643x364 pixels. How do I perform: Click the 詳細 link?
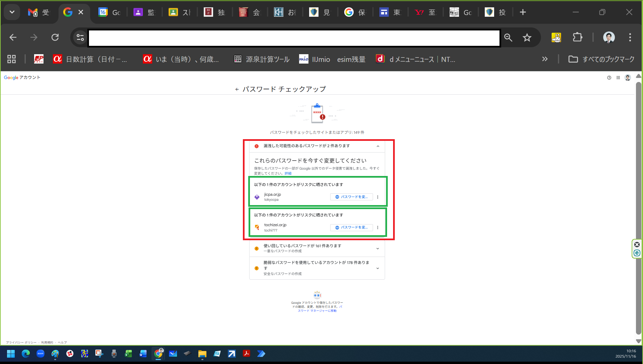(x=288, y=173)
